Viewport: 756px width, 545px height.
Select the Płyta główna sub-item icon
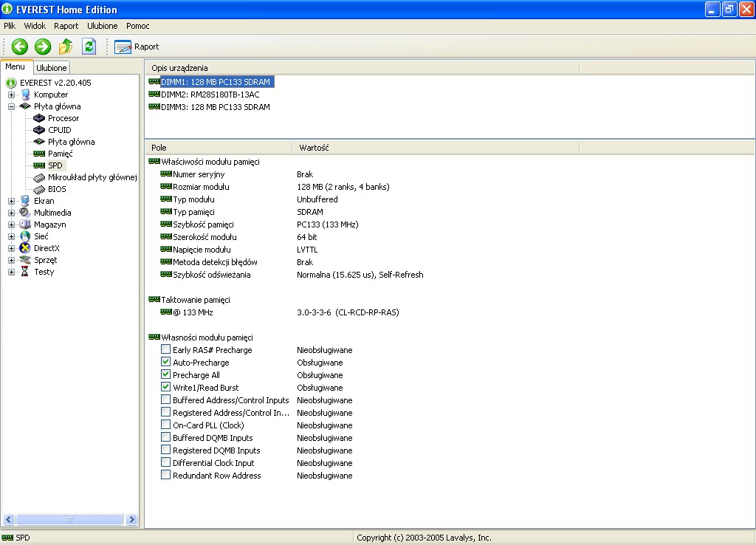click(x=39, y=142)
